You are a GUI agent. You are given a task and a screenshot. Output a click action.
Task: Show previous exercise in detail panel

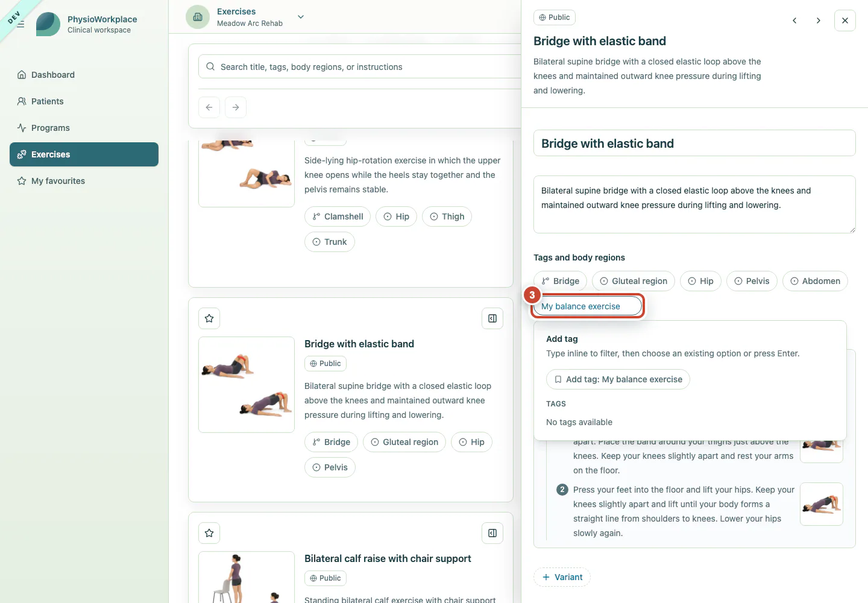tap(794, 21)
